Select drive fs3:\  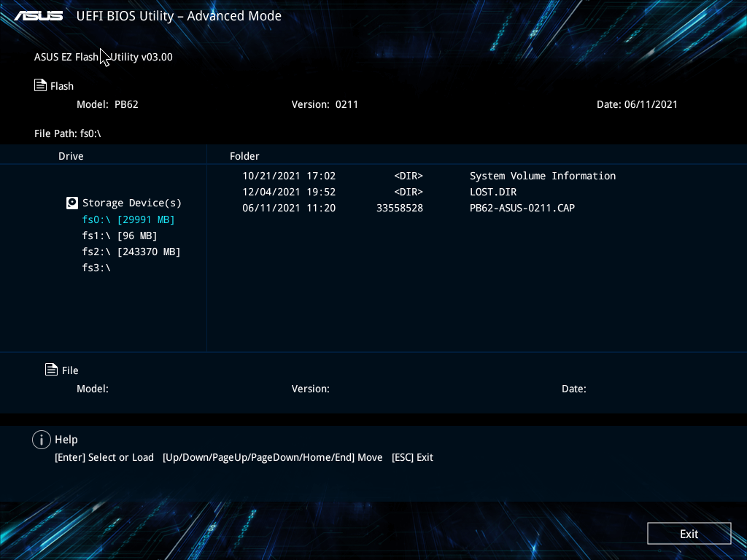(x=96, y=268)
